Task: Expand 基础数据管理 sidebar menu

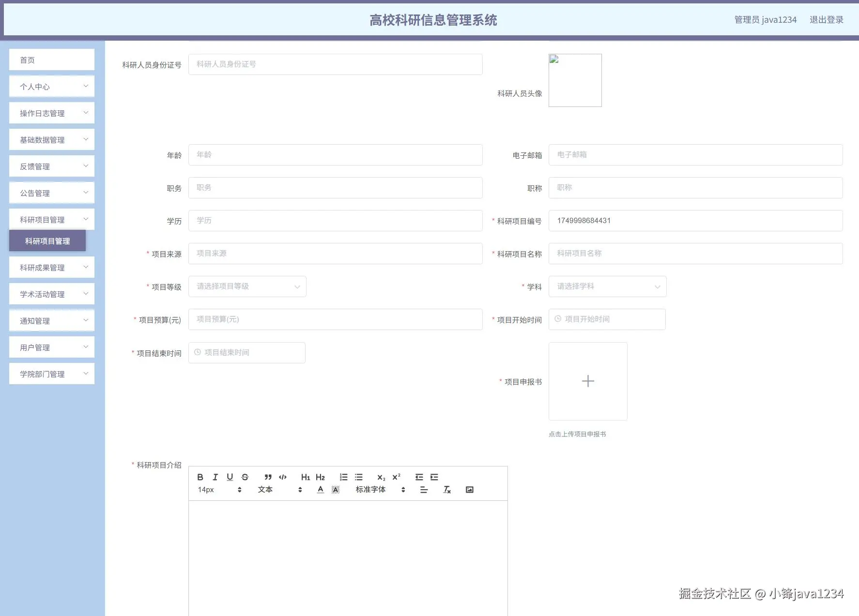Action: [52, 140]
